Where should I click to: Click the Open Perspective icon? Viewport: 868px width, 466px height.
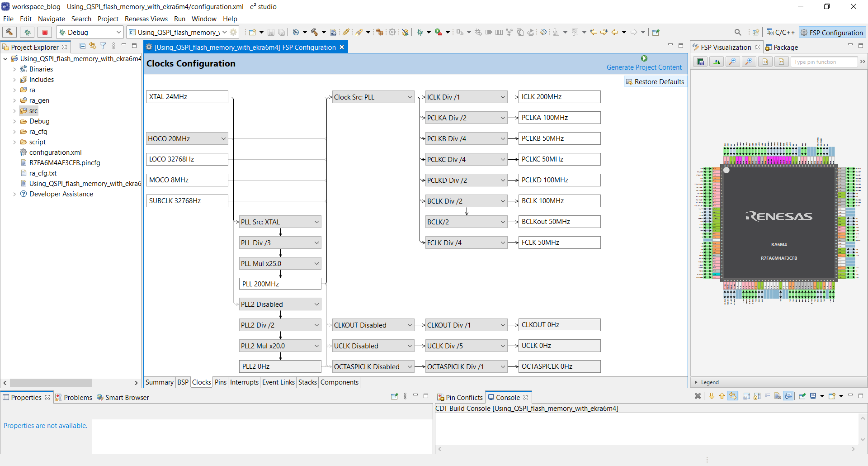(x=755, y=32)
